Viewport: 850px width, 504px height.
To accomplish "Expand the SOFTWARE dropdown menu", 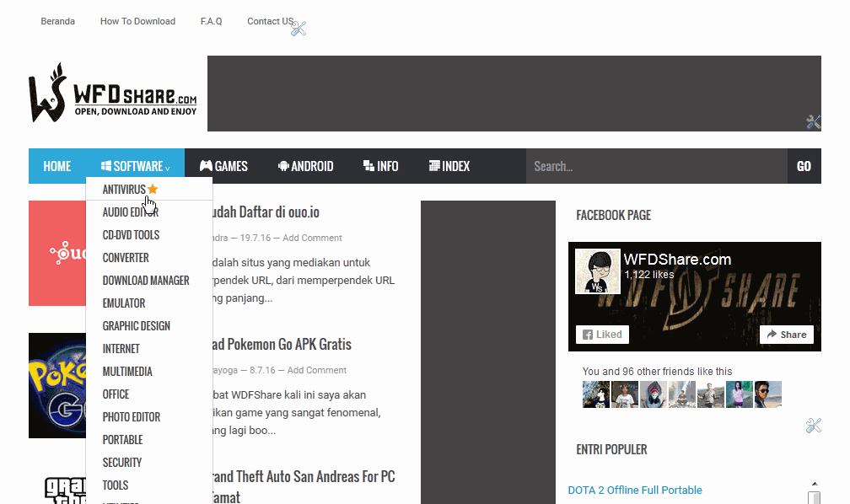I will pos(135,166).
